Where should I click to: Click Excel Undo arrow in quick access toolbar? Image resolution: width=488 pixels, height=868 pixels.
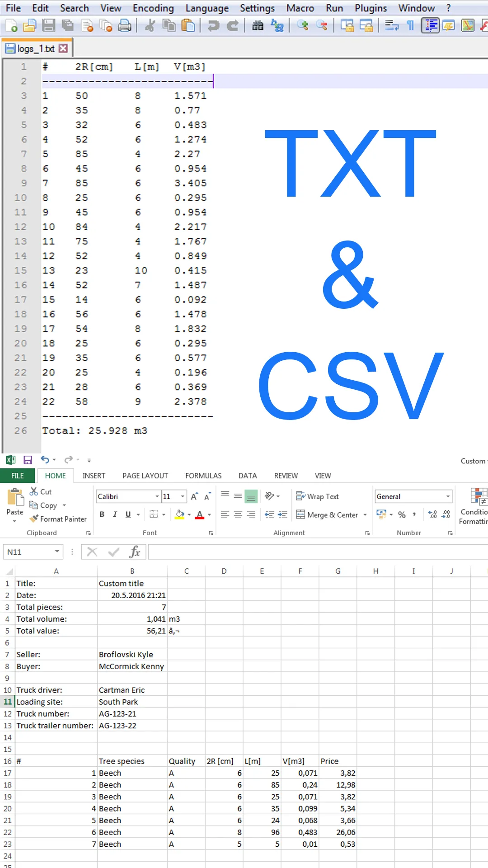tap(45, 460)
